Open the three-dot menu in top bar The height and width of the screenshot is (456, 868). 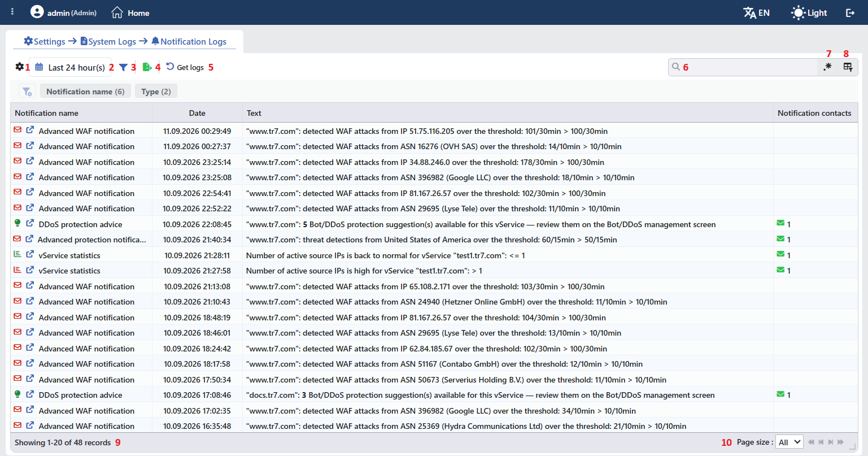point(12,12)
